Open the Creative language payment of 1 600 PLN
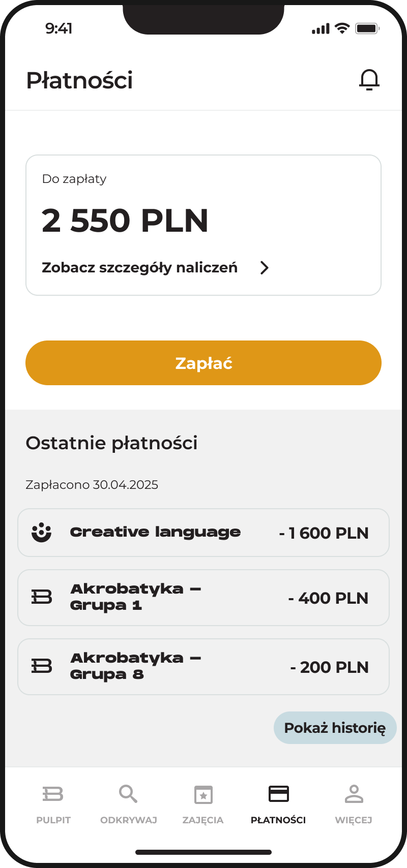The width and height of the screenshot is (407, 868). pyautogui.click(x=203, y=533)
